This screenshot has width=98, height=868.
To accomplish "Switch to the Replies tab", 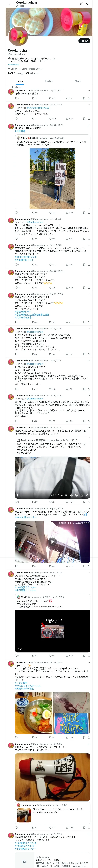I will [x=49, y=81].
